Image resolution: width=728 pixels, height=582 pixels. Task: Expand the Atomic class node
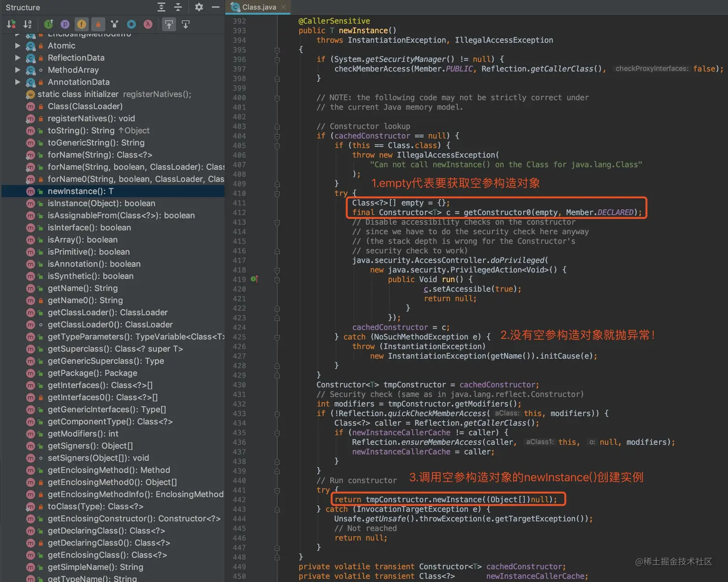(x=18, y=46)
